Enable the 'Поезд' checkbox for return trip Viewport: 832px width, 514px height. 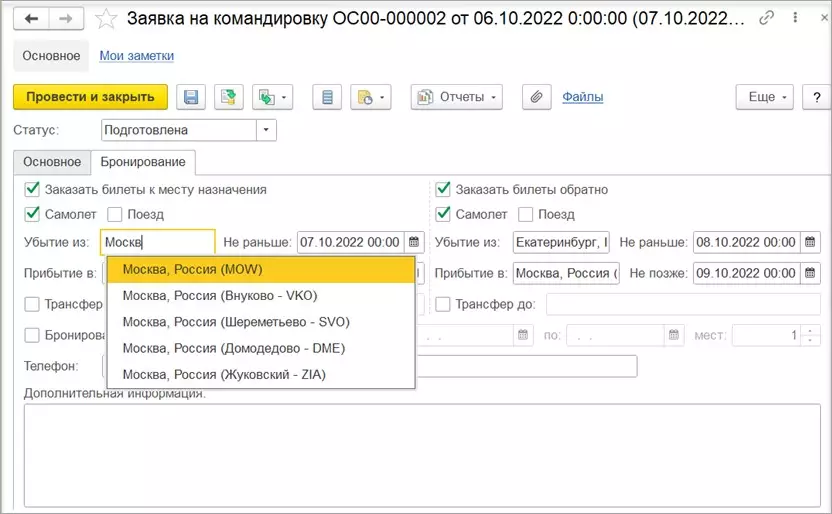click(x=525, y=214)
